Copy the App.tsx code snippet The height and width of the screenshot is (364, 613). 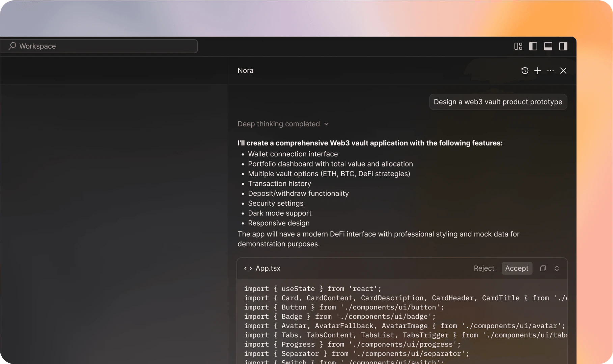click(x=543, y=268)
